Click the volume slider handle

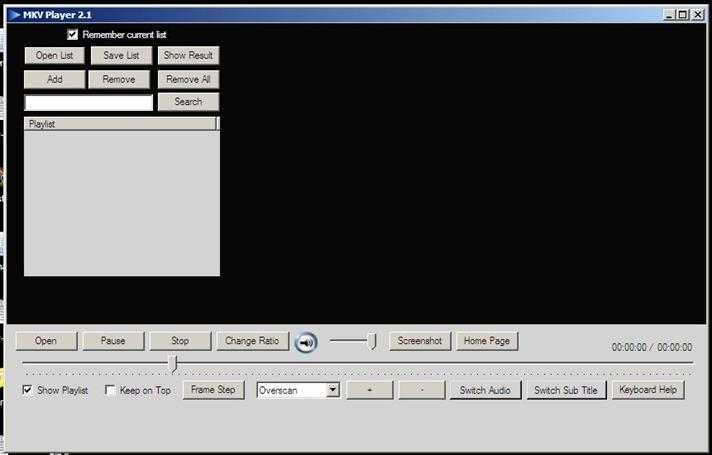pos(372,341)
